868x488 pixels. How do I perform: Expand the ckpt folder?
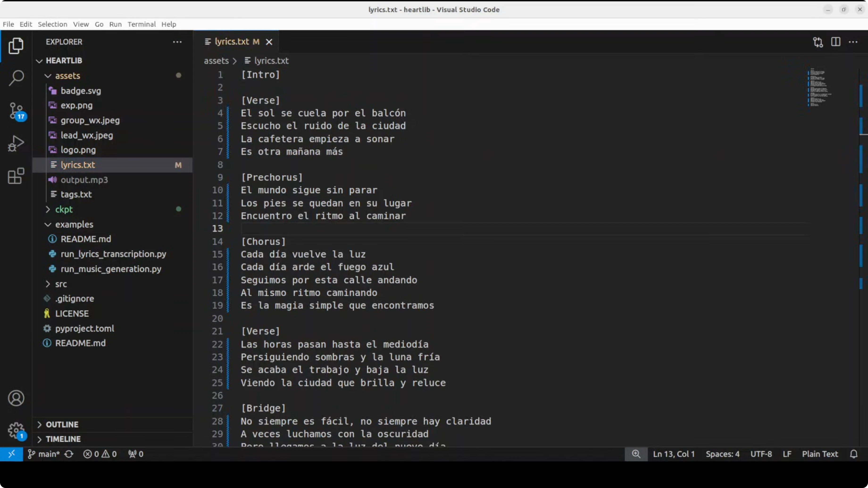[64, 209]
